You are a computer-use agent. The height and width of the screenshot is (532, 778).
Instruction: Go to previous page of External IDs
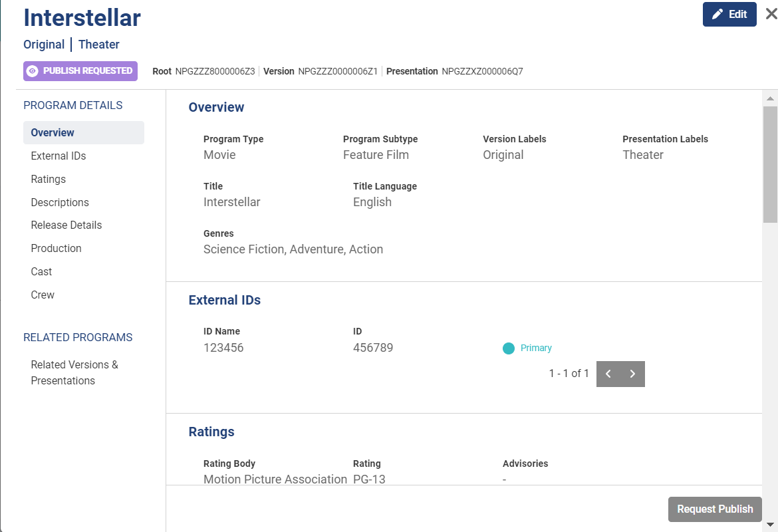(x=608, y=374)
